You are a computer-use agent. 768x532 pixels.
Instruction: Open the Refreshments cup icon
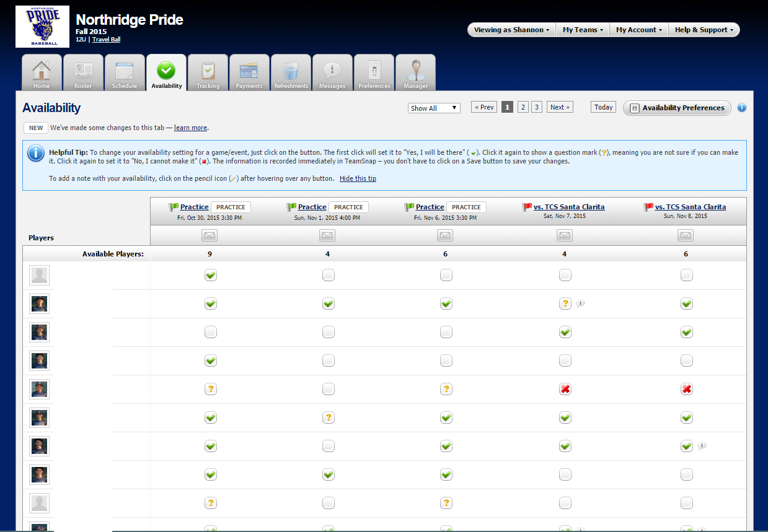(x=291, y=70)
